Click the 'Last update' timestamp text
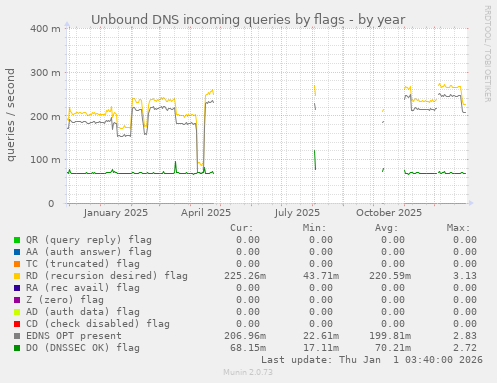Image resolution: width=497 pixels, height=383 pixels. 372,360
